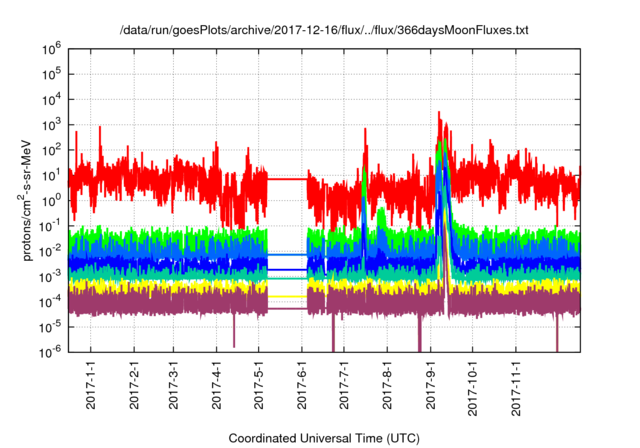The height and width of the screenshot is (448, 640).
Task: Select the 2017-2-1 date tick label
Action: (x=134, y=386)
